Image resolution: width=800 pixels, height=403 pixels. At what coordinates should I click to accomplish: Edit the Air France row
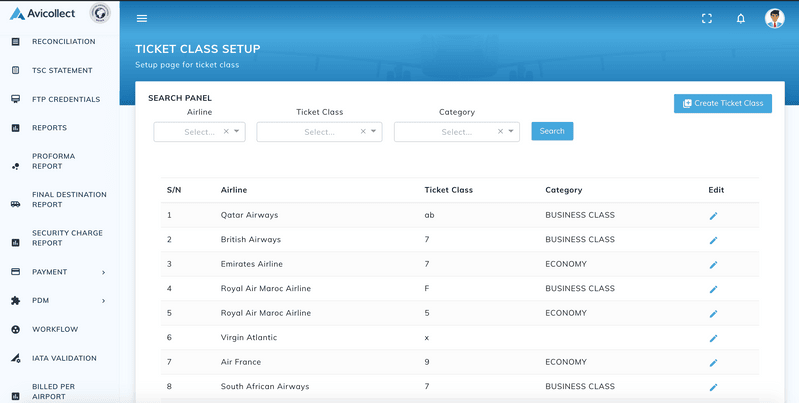[x=713, y=363]
